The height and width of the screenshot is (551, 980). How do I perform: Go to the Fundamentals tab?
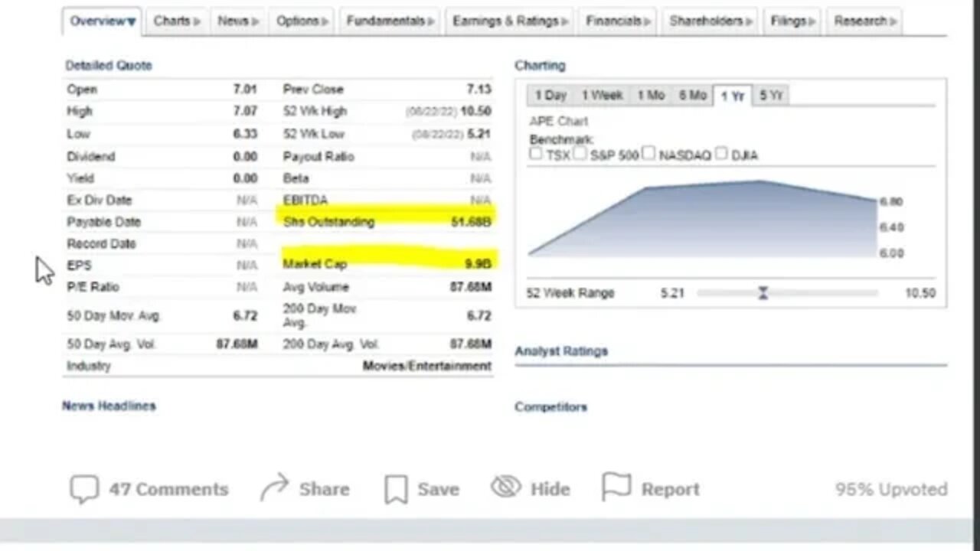pyautogui.click(x=390, y=21)
